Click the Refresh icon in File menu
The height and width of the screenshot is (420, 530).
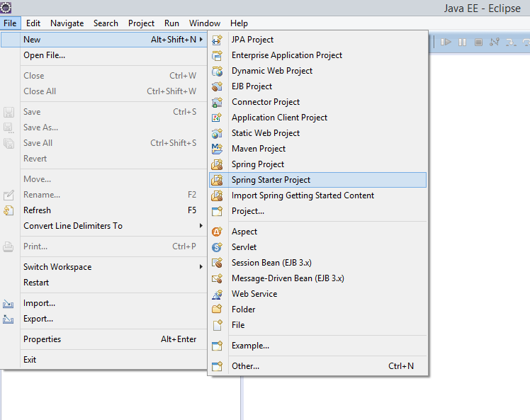point(9,210)
